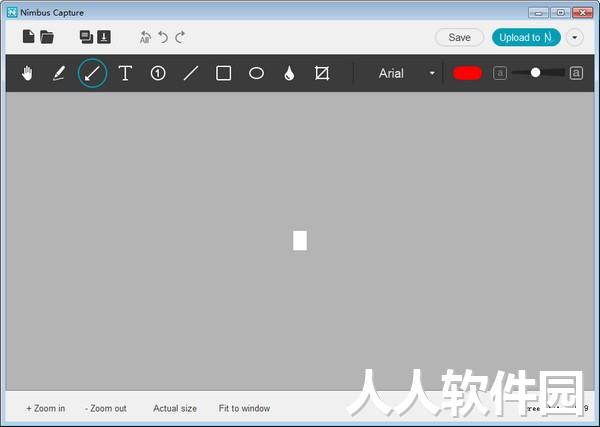Click Fit to window
The image size is (600, 427).
pos(244,408)
